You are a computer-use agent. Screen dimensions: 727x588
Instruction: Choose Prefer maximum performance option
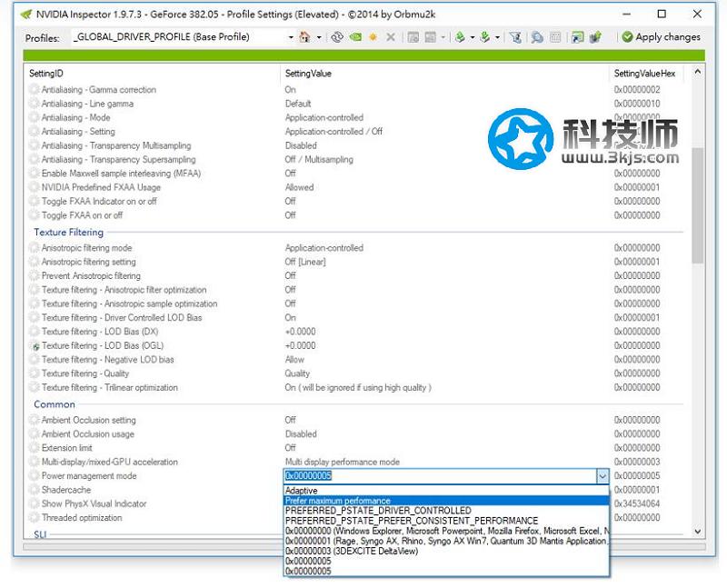pos(446,501)
